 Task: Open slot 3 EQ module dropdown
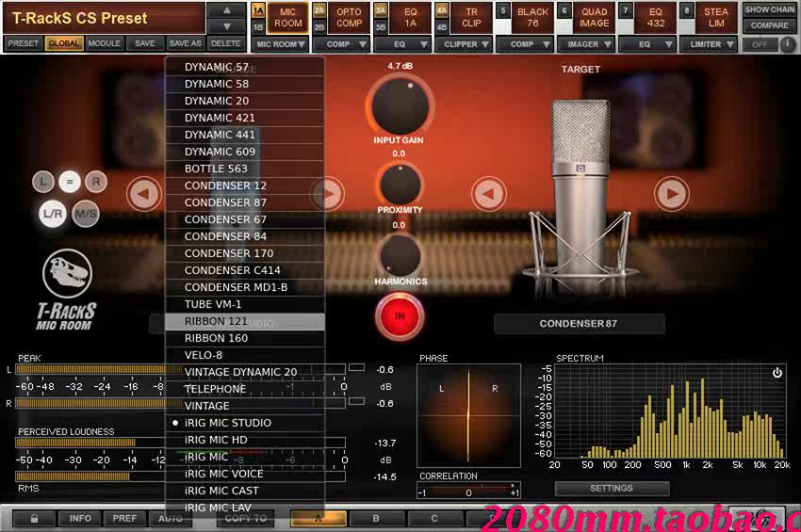click(x=403, y=44)
